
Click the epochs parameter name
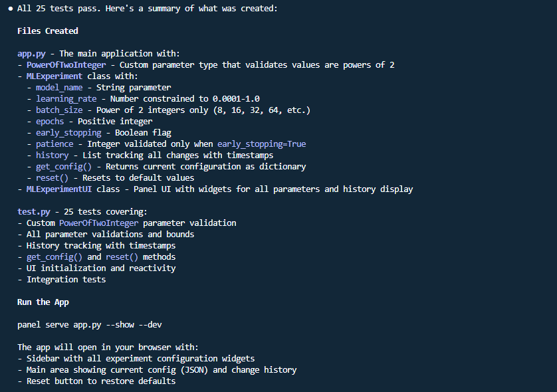point(50,121)
